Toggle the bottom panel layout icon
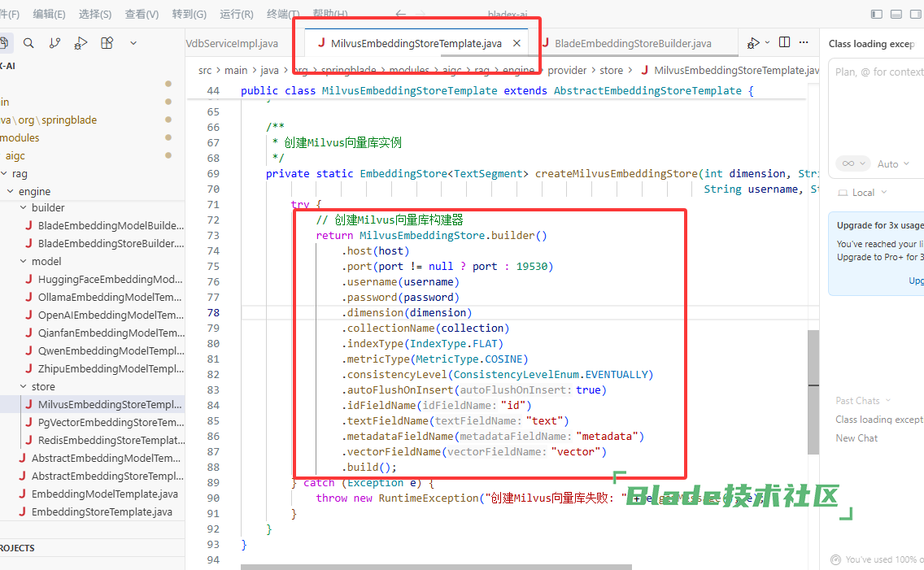Viewport: 924px width, 570px height. pyautogui.click(x=896, y=14)
